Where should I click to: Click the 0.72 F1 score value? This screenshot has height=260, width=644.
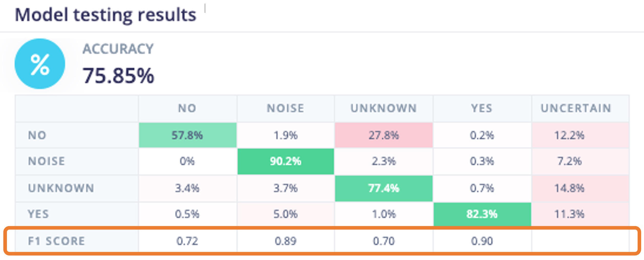pos(187,241)
